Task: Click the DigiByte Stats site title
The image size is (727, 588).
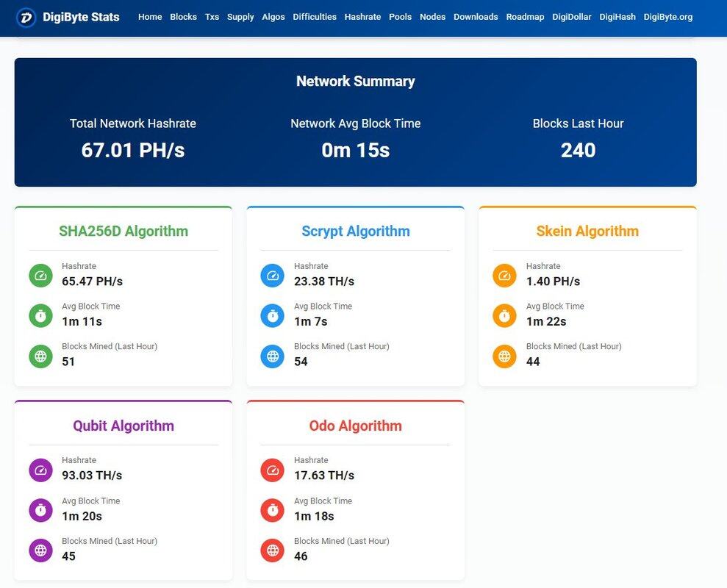Action: click(82, 17)
